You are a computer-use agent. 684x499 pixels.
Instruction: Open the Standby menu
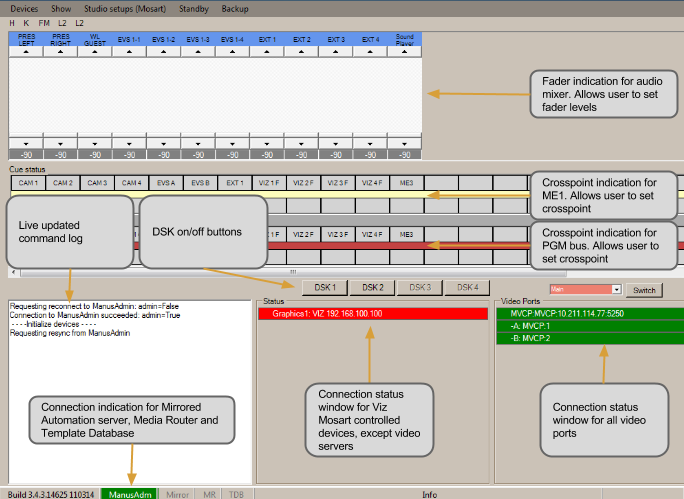193,8
